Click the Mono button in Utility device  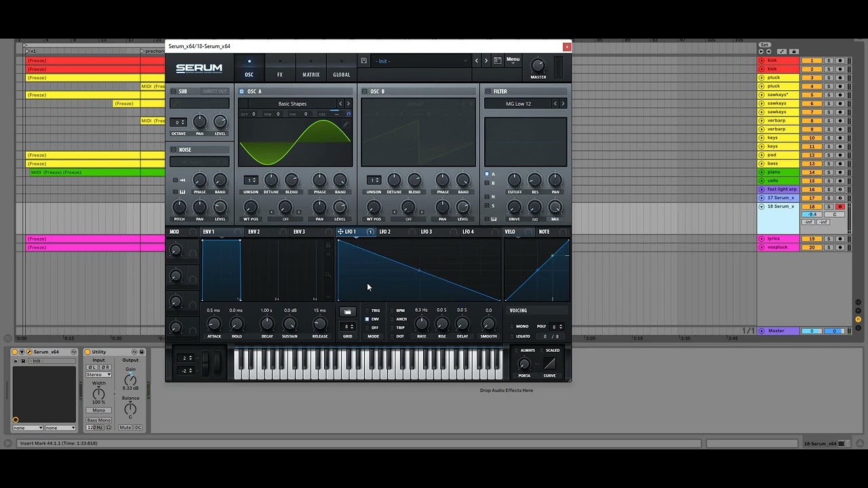pyautogui.click(x=98, y=410)
